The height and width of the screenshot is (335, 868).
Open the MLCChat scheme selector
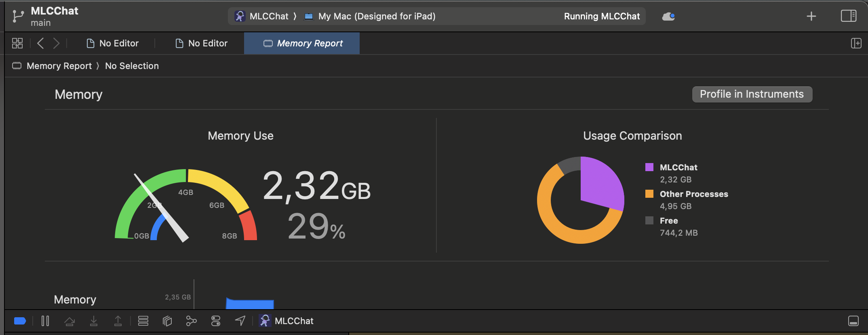(x=262, y=16)
